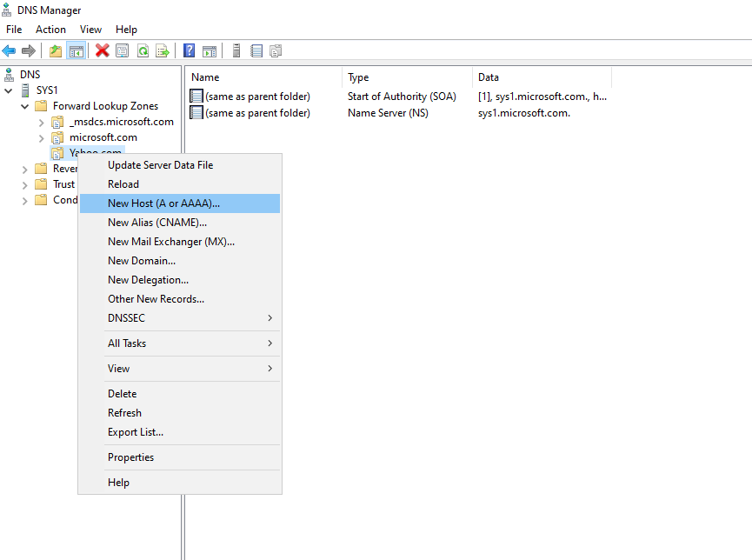Viewport: 752px width, 560px height.
Task: Expand the Reverse Lookup Zones node
Action: point(25,169)
